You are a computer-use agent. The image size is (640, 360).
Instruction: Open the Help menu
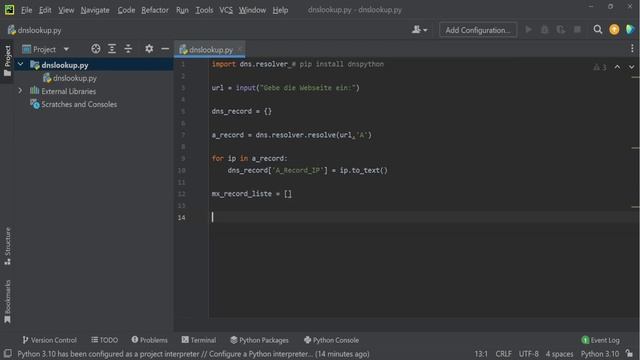point(280,10)
